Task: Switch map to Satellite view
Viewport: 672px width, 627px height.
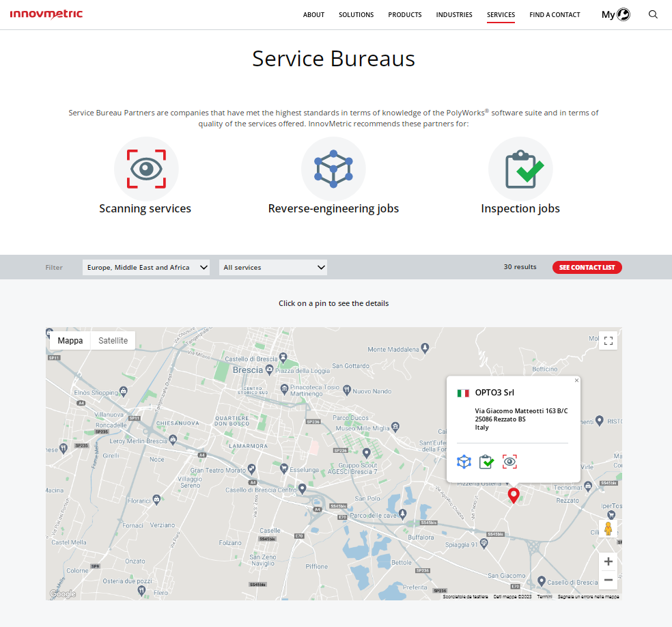Action: click(113, 341)
